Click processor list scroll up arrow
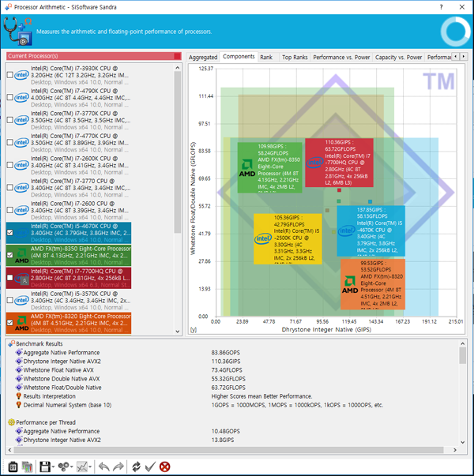Image resolution: width=474 pixels, height=476 pixels. pos(178,68)
